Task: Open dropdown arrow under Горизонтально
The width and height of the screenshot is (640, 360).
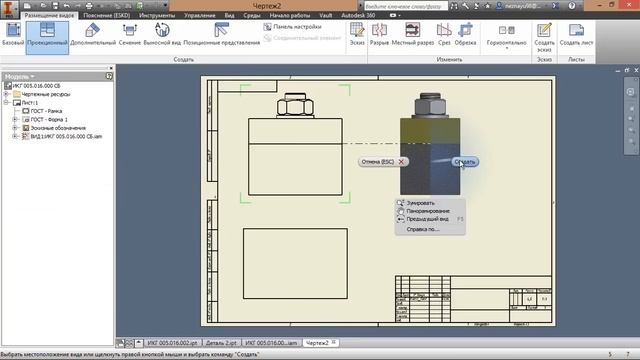Action: pyautogui.click(x=507, y=48)
